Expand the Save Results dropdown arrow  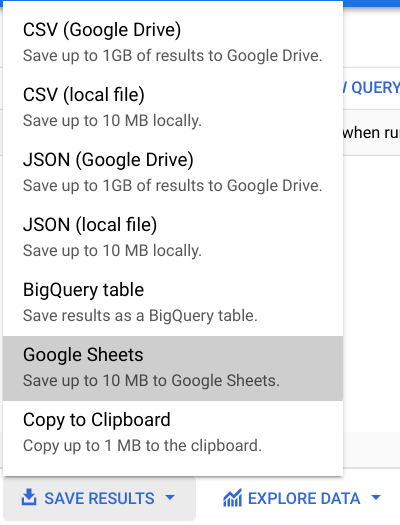coord(170,497)
